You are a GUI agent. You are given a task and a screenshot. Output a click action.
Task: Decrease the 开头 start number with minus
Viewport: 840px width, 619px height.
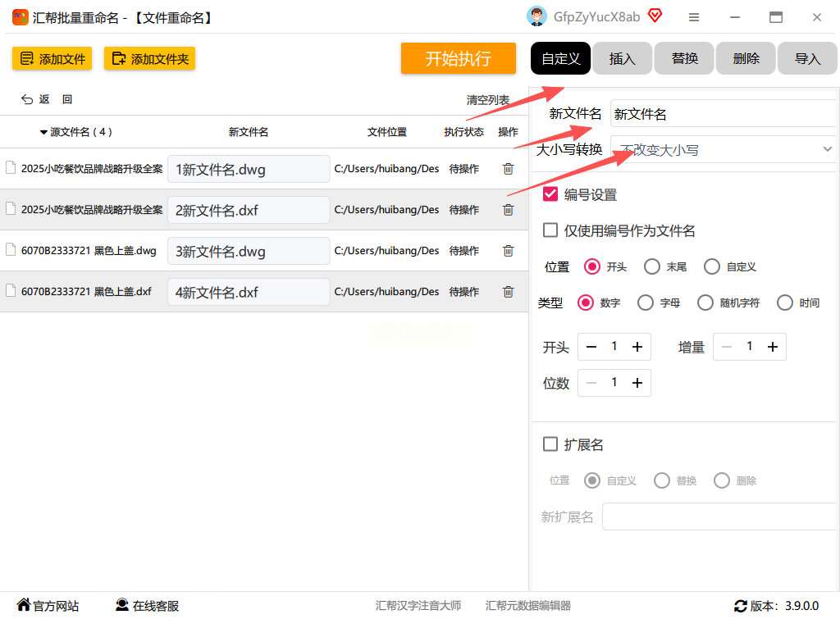click(591, 347)
